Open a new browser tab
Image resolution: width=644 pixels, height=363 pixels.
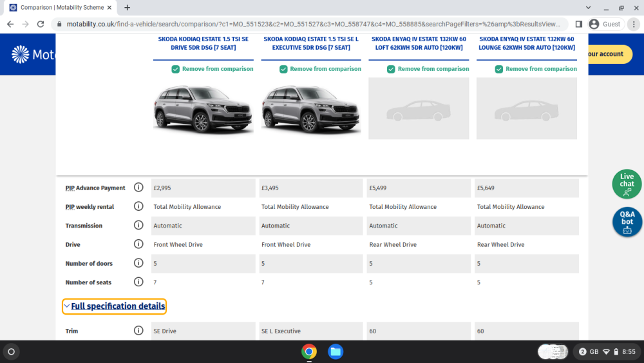pyautogui.click(x=128, y=7)
